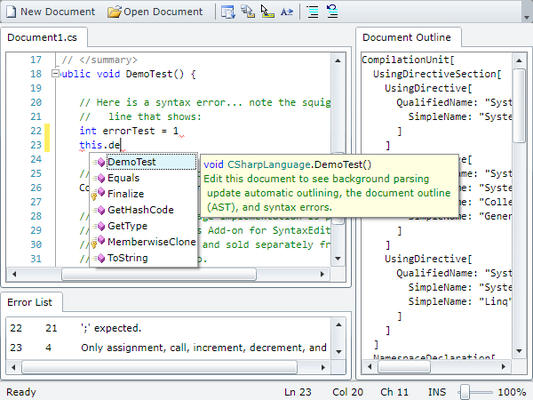The width and height of the screenshot is (533, 400).
Task: Click the 100% zoom level text
Action: tap(512, 392)
